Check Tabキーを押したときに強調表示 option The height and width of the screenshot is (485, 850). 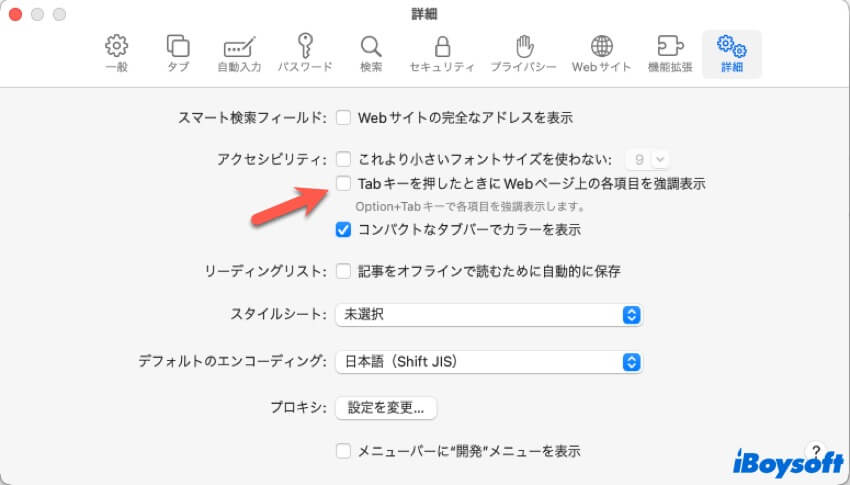[343, 183]
